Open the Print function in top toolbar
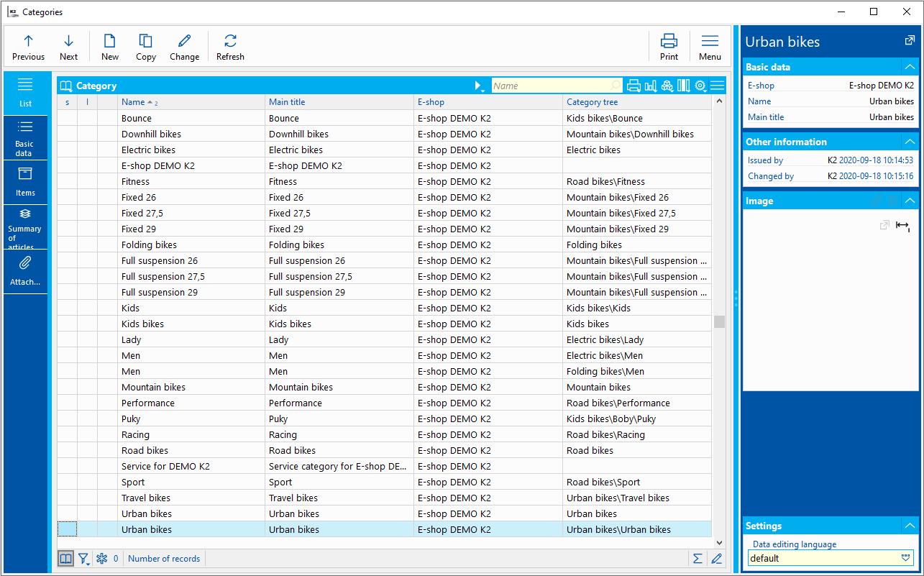 [x=669, y=47]
